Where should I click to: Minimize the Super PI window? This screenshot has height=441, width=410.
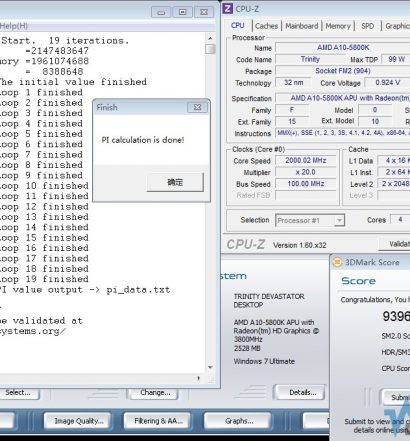click(161, 12)
